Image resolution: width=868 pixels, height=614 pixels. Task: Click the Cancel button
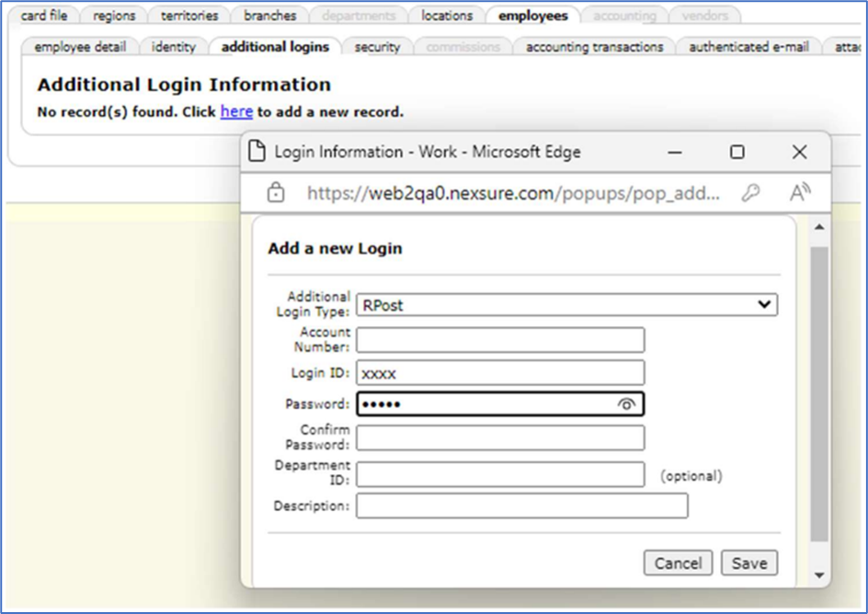(x=678, y=563)
